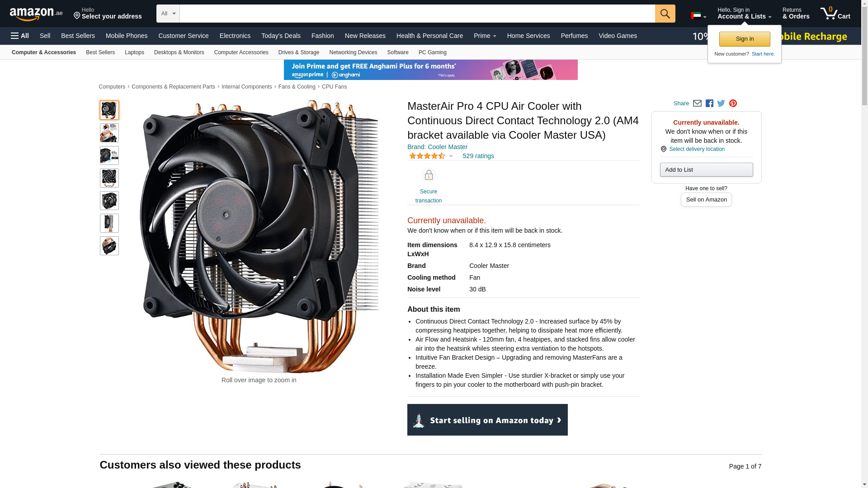Share product on Pinterest icon
The image size is (868, 488).
[x=733, y=103]
